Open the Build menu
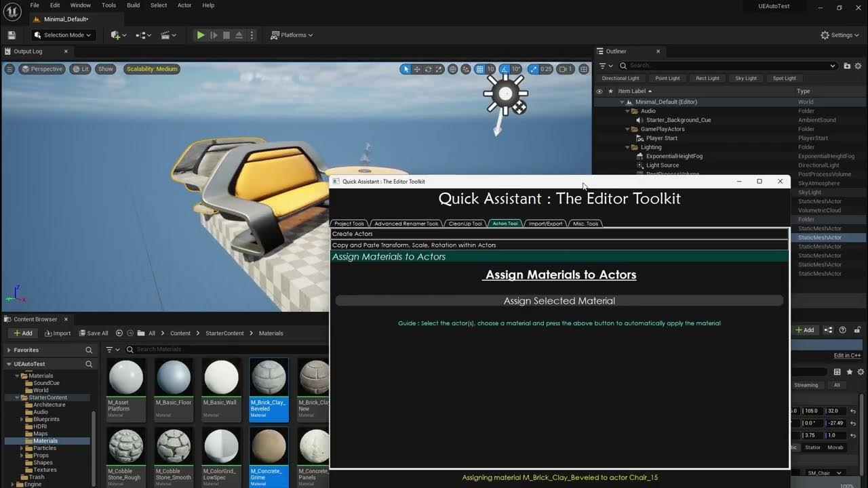The height and width of the screenshot is (488, 868). click(134, 5)
